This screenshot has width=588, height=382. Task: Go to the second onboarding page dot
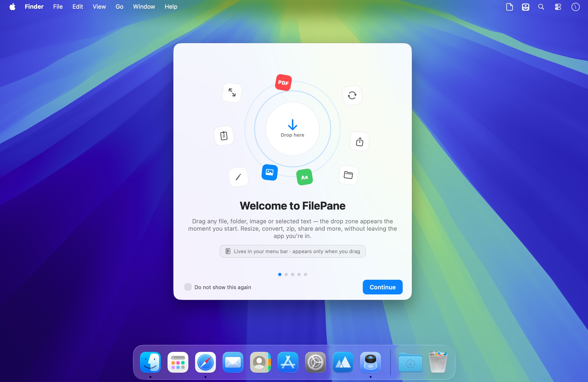[286, 274]
